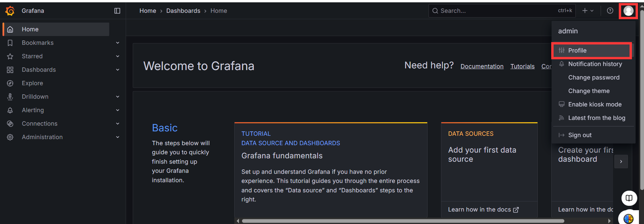The width and height of the screenshot is (644, 224).
Task: Click the Welcome to Grafana heading
Action: [x=199, y=66]
